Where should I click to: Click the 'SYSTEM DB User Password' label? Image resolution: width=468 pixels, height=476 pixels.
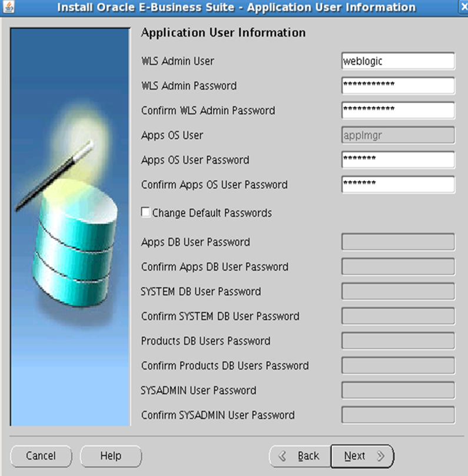(201, 291)
